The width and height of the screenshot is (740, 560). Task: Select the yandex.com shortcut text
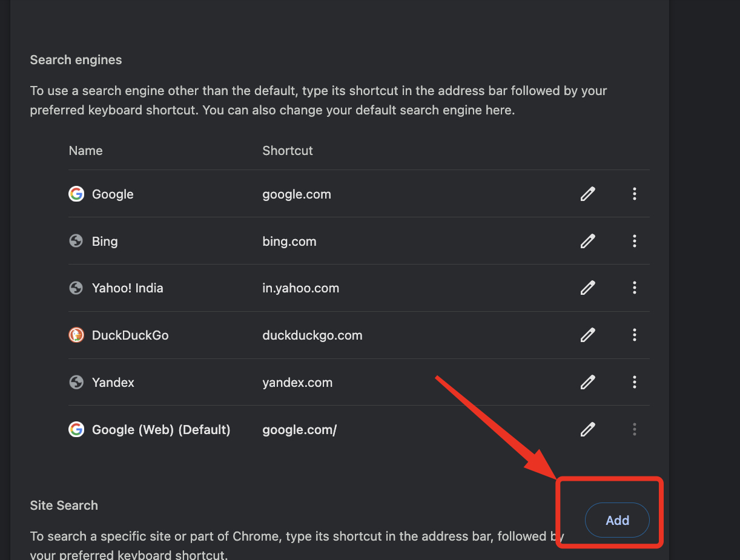point(297,383)
